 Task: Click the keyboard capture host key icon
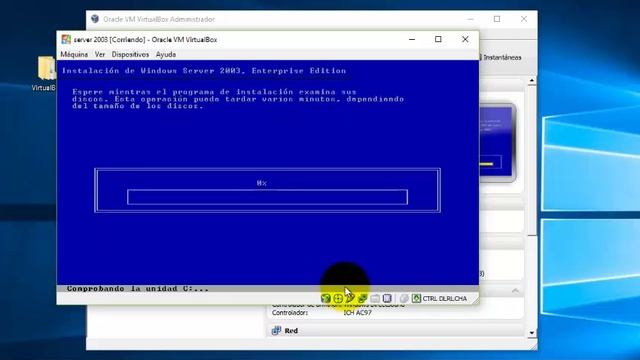tap(416, 298)
